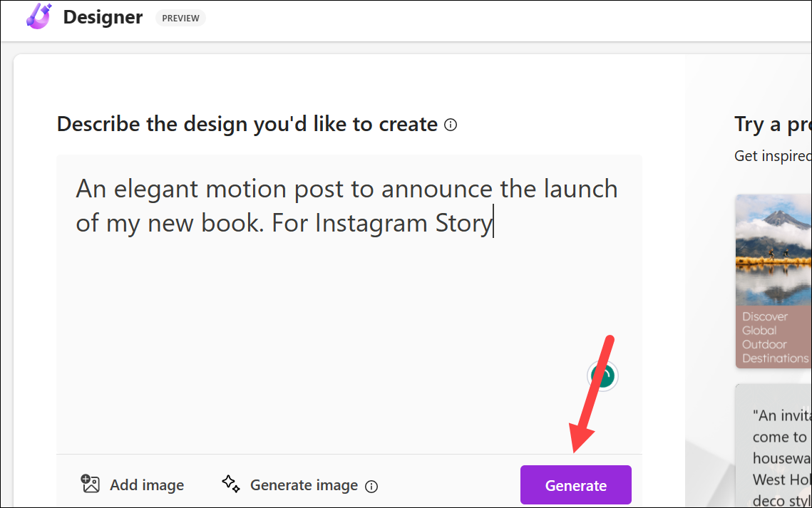Select the Designer title text in the header

point(103,17)
